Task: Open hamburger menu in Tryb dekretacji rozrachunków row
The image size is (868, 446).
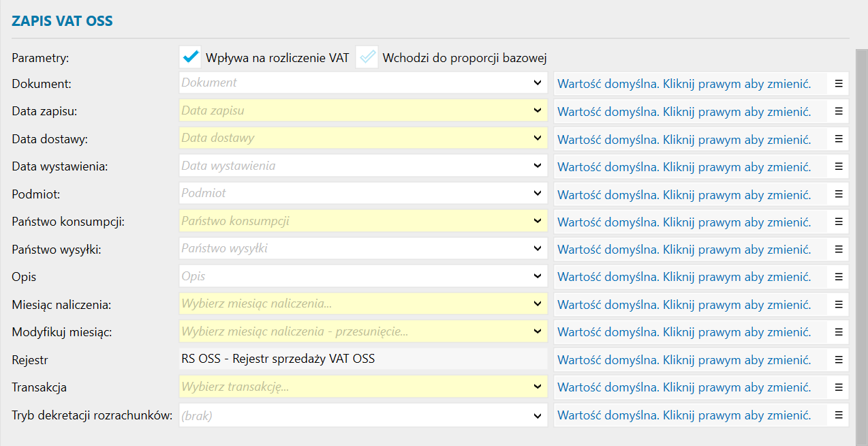Action: tap(839, 415)
